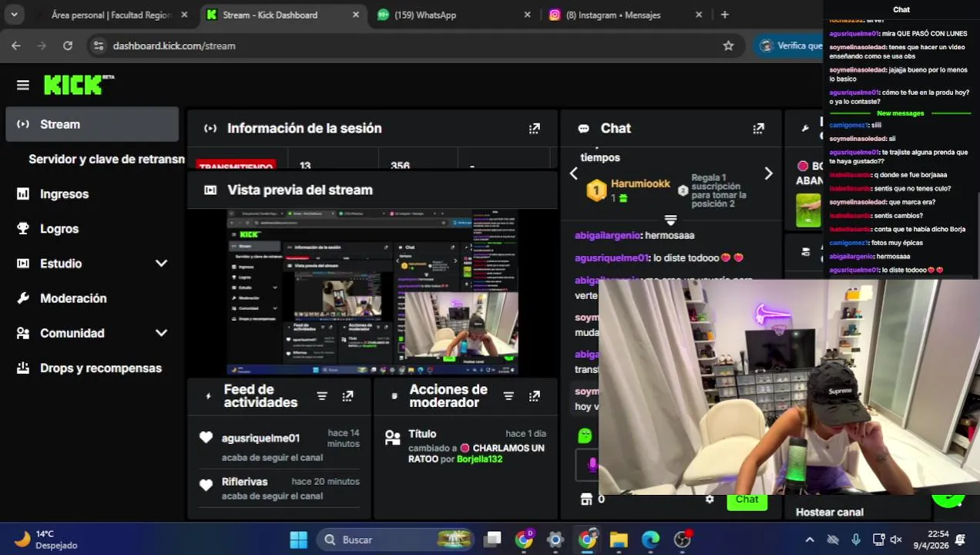Click the speech bubble icon in Chat header
This screenshot has height=555, width=980.
[583, 129]
